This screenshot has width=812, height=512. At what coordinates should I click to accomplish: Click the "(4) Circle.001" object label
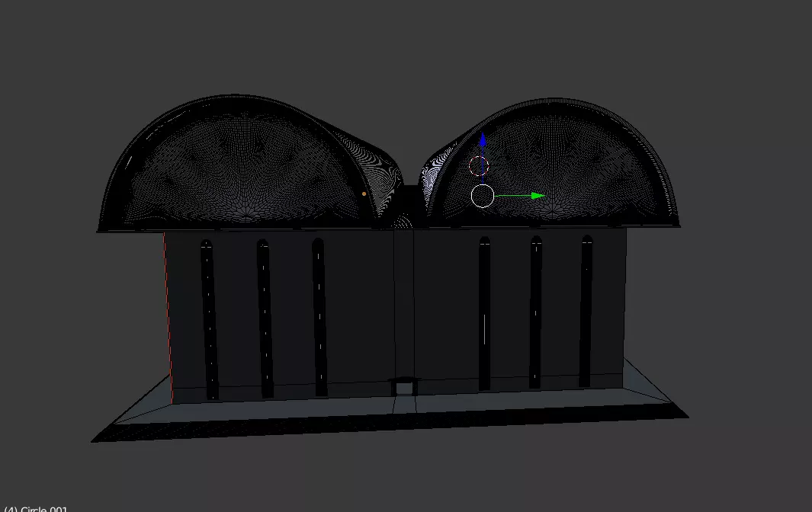(x=36, y=508)
